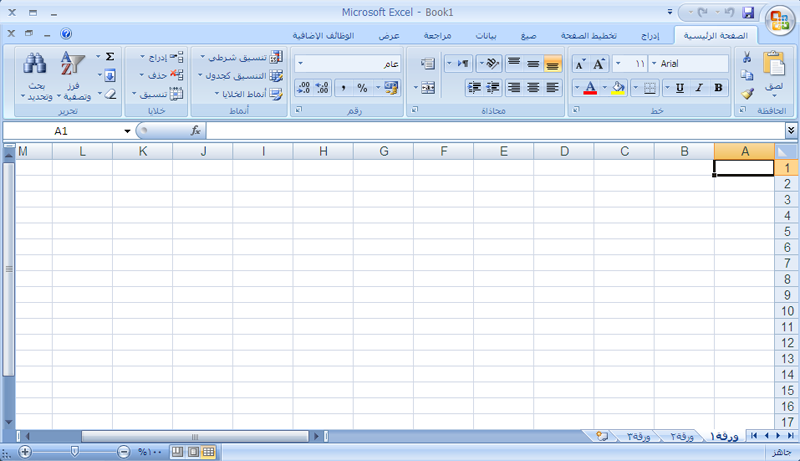Apply the red font color A
This screenshot has width=800, height=461.
coord(590,88)
